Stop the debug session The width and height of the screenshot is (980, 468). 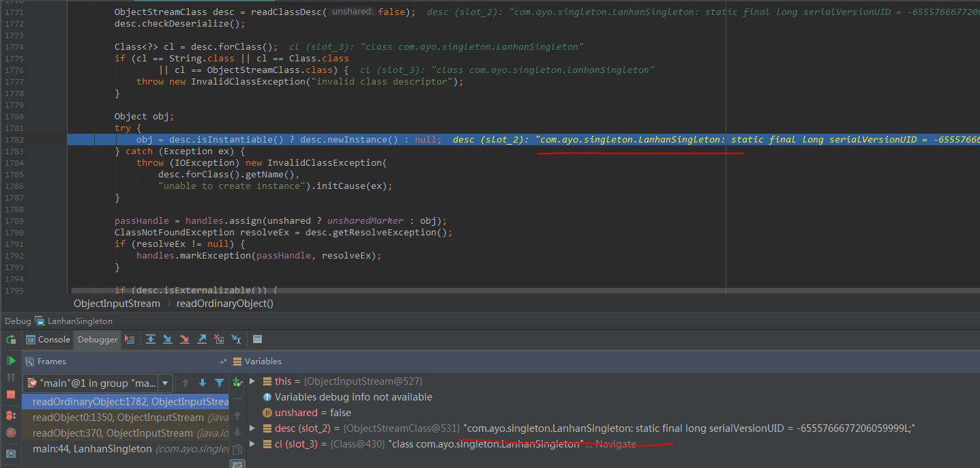pos(11,394)
